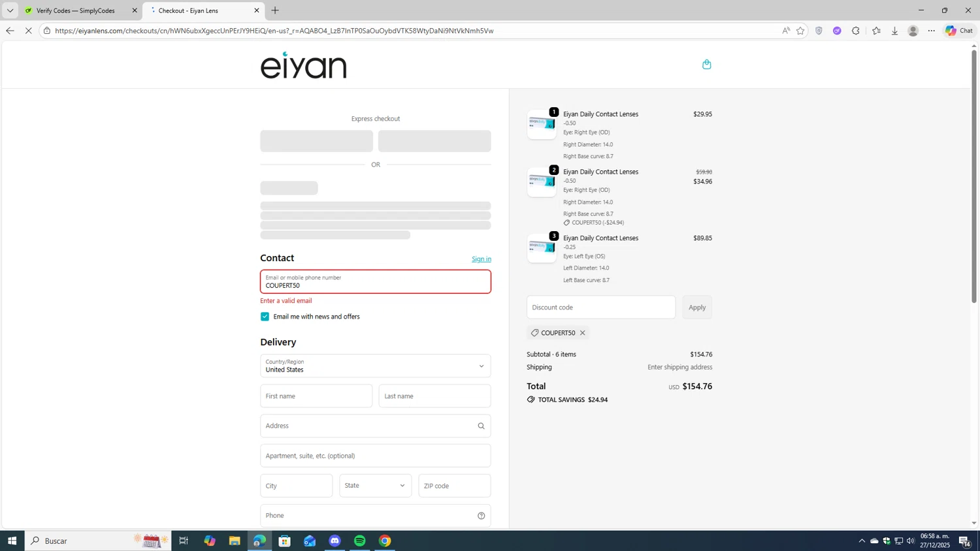Click the volume speaker tray icon
The height and width of the screenshot is (551, 980).
(x=911, y=541)
